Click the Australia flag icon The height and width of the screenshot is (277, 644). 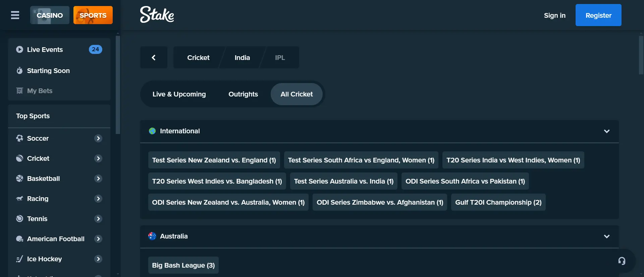(152, 236)
